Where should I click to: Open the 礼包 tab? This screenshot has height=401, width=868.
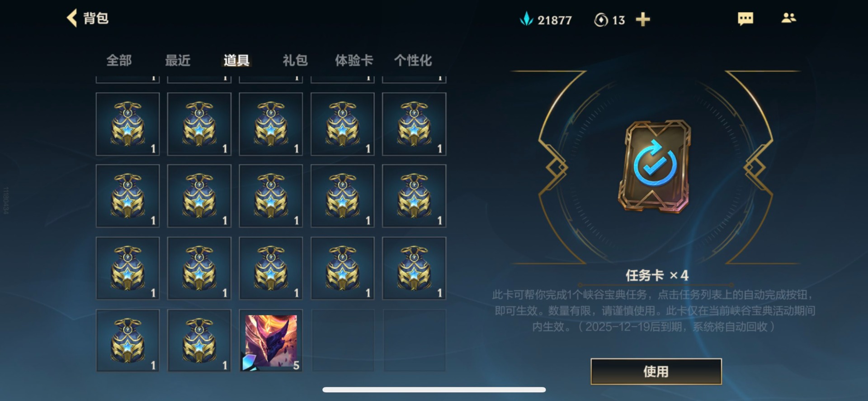pyautogui.click(x=295, y=60)
